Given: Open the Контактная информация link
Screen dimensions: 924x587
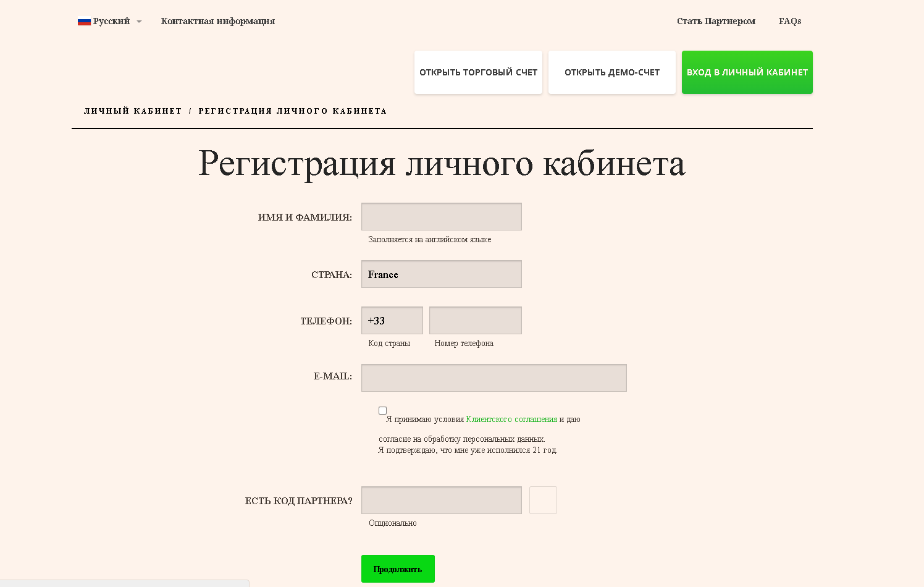Looking at the screenshot, I should (x=218, y=21).
